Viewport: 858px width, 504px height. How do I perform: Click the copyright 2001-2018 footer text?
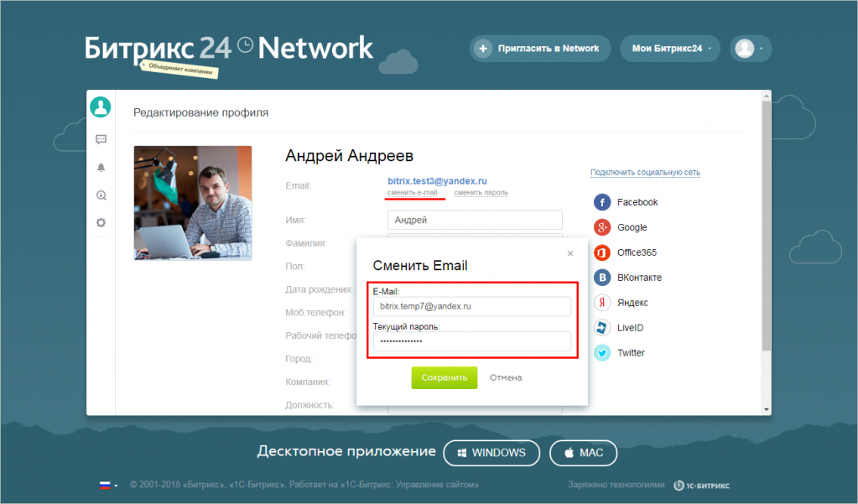pos(304,485)
